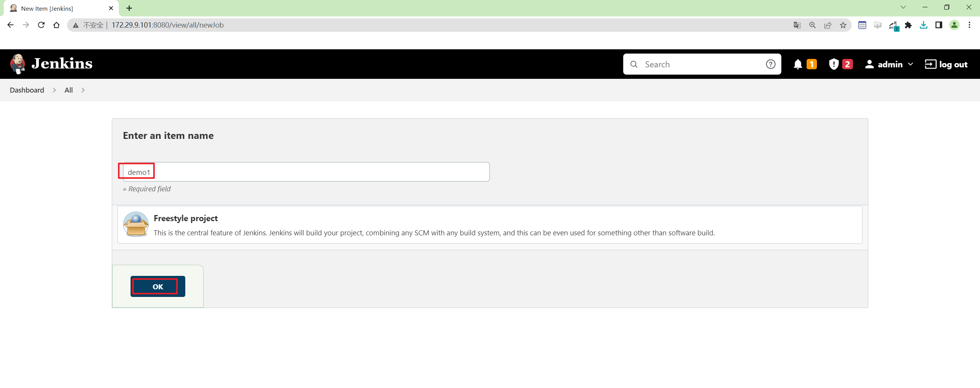Click the item name field containing demo1

306,172
